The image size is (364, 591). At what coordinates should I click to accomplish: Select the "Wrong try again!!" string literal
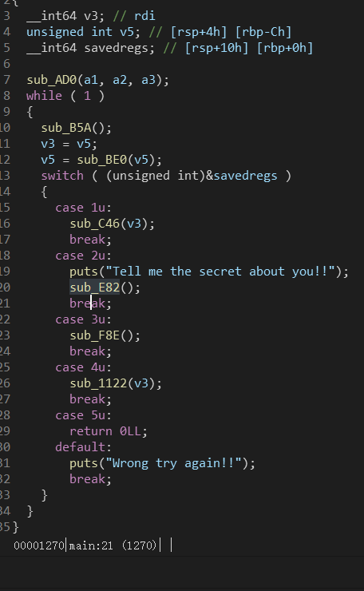tap(174, 463)
